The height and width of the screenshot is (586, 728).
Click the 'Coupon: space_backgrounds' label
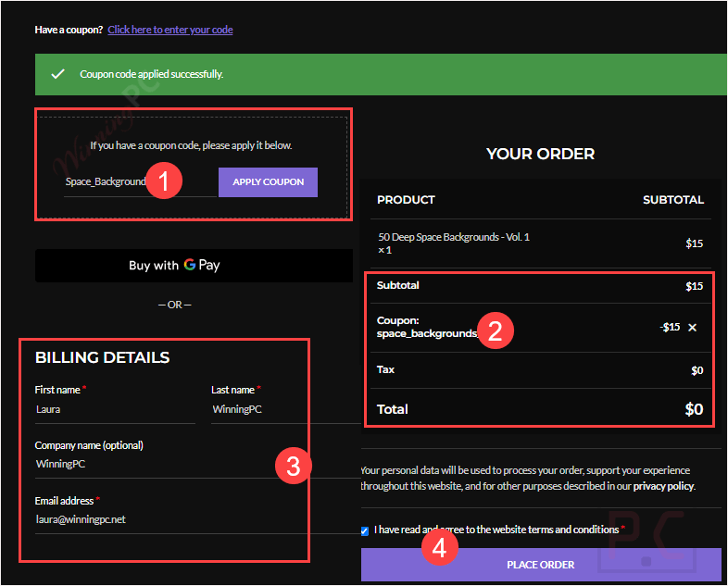coord(427,327)
